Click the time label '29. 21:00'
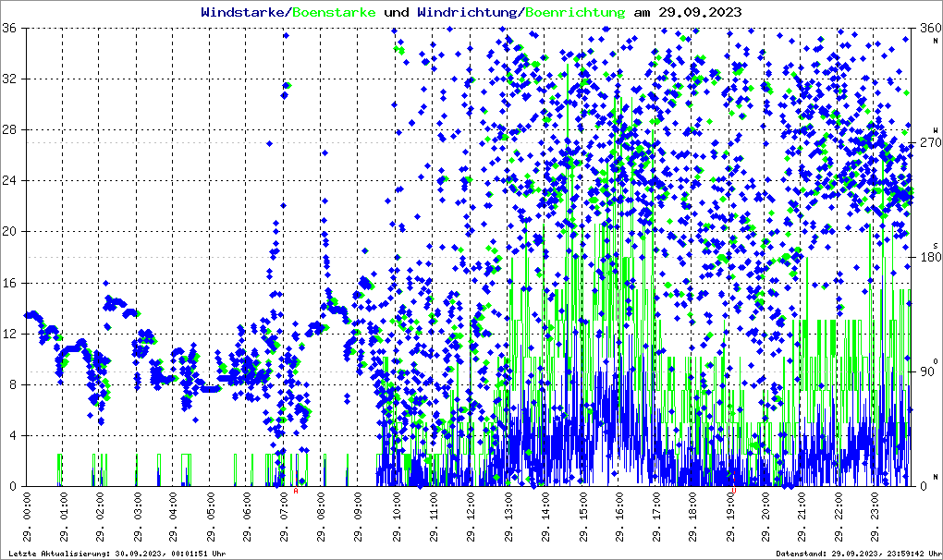Image resolution: width=943 pixels, height=560 pixels. pyautogui.click(x=802, y=517)
